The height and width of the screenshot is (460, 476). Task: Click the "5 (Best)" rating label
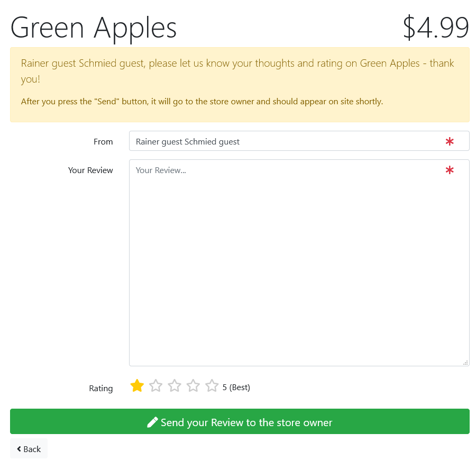236,387
